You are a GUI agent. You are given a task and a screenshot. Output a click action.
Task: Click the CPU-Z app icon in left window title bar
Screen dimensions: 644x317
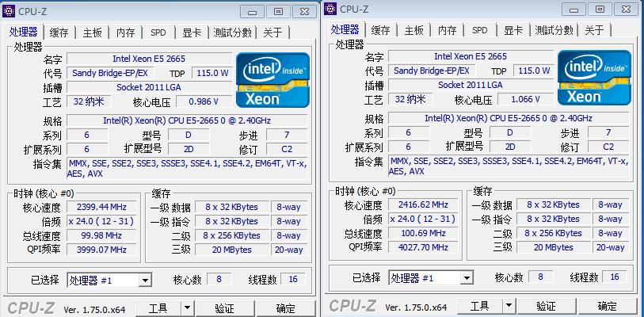[11, 11]
